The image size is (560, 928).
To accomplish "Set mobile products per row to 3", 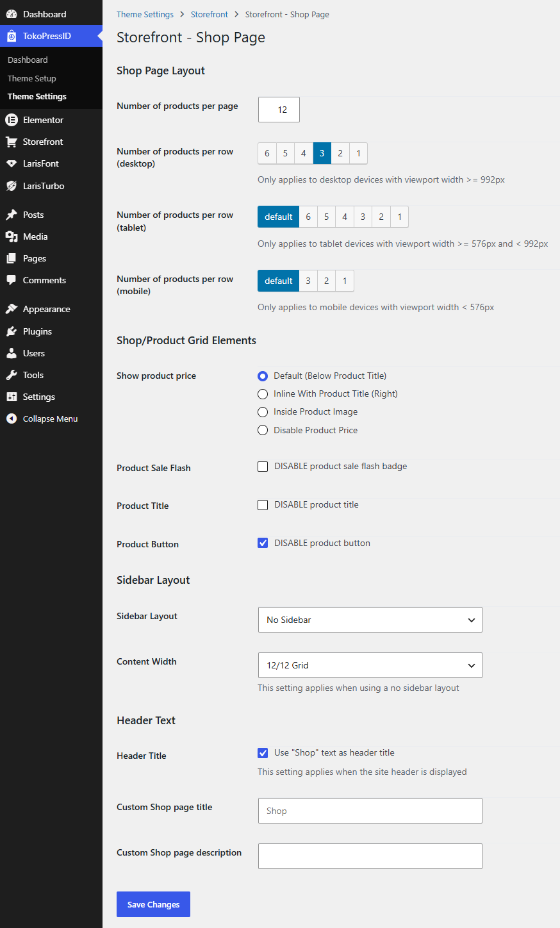I will pos(308,281).
